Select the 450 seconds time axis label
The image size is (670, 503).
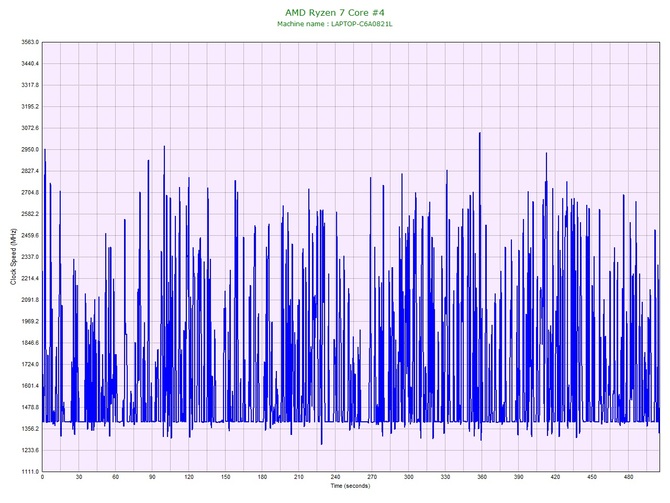(592, 477)
